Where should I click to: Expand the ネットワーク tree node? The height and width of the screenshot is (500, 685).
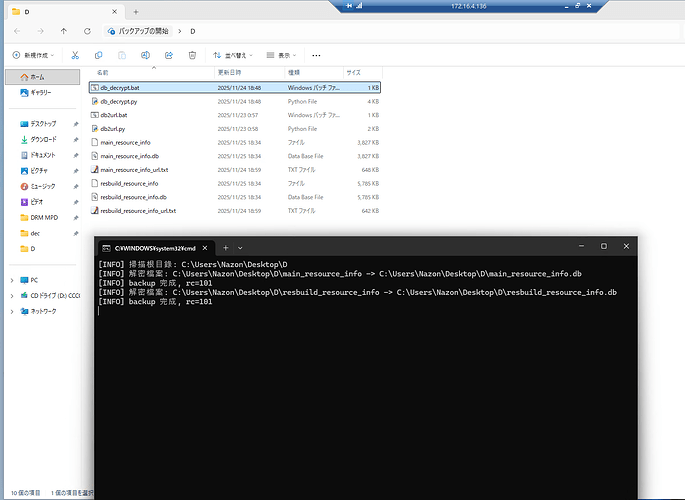coord(10,311)
